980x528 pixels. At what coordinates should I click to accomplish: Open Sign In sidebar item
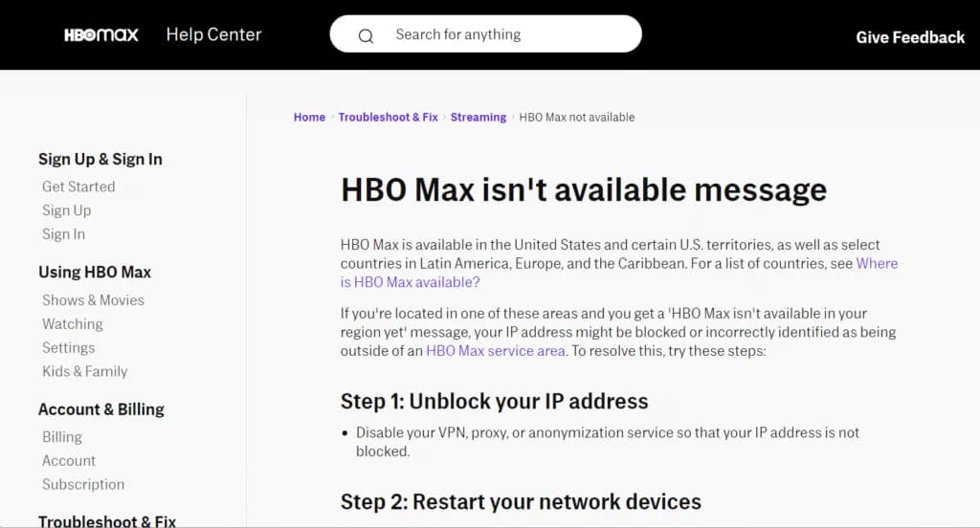pos(63,234)
